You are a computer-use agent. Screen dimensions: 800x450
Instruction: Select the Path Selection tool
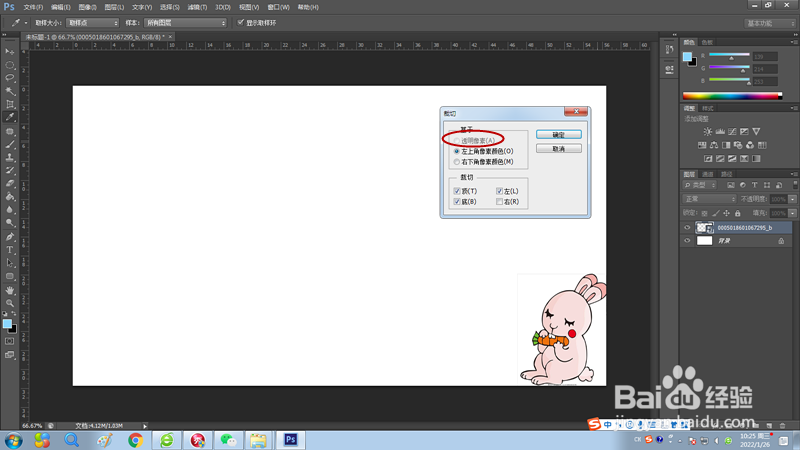[10, 263]
